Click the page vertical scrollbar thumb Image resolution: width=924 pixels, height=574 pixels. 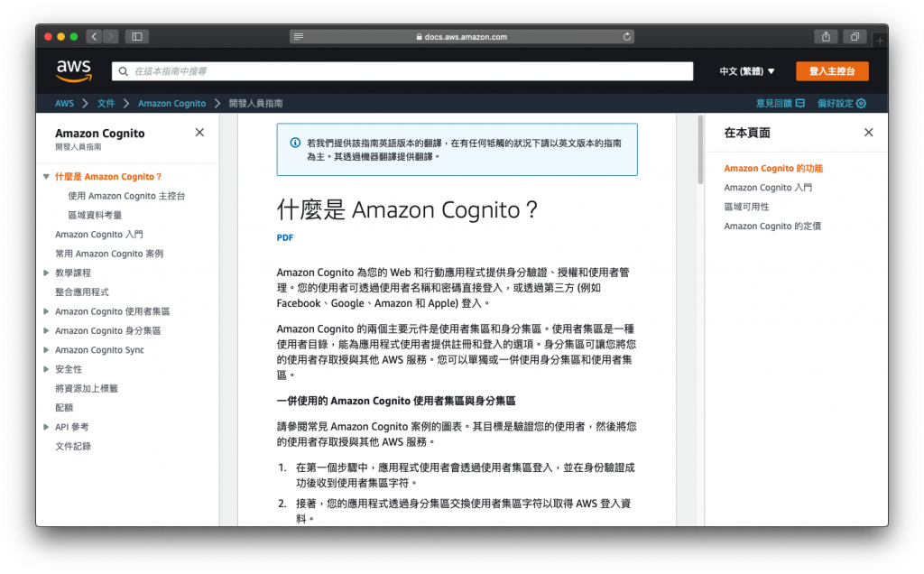(x=700, y=150)
